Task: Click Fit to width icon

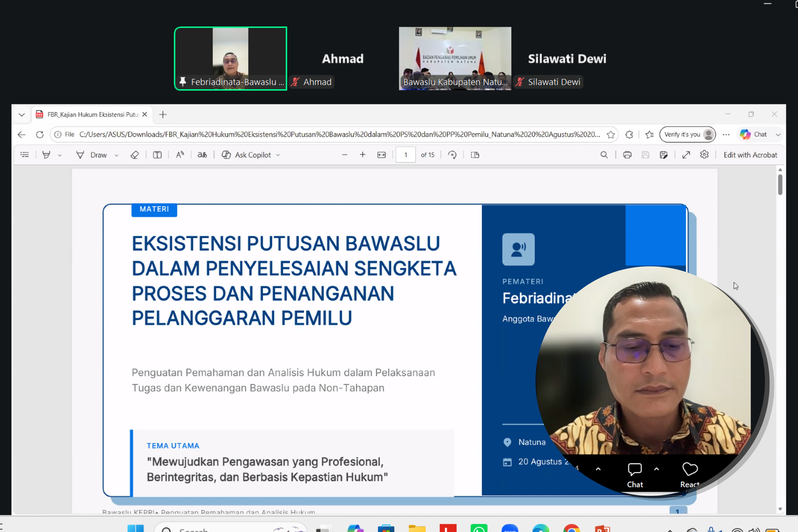Action: click(381, 155)
